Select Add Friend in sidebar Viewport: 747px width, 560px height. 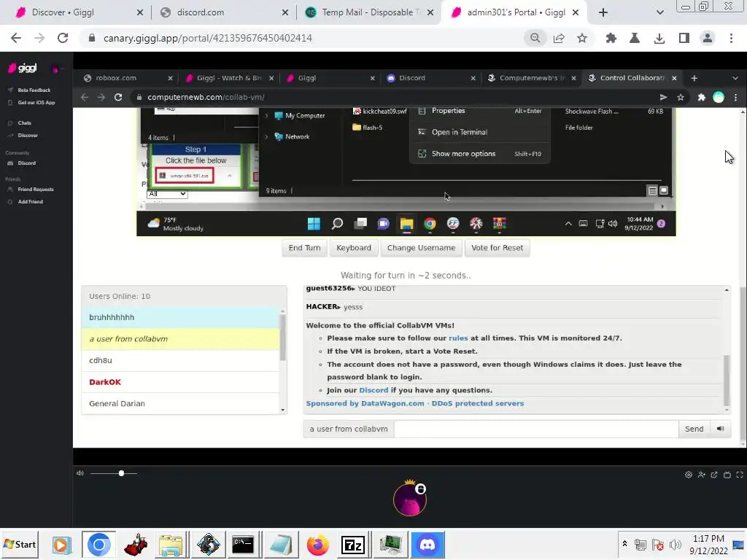click(x=30, y=201)
